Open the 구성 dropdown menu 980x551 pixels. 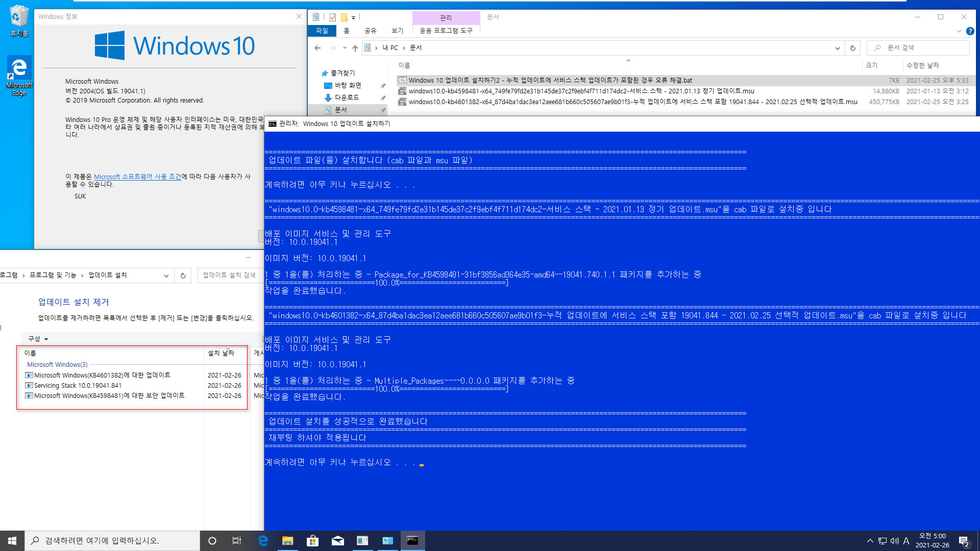coord(38,339)
